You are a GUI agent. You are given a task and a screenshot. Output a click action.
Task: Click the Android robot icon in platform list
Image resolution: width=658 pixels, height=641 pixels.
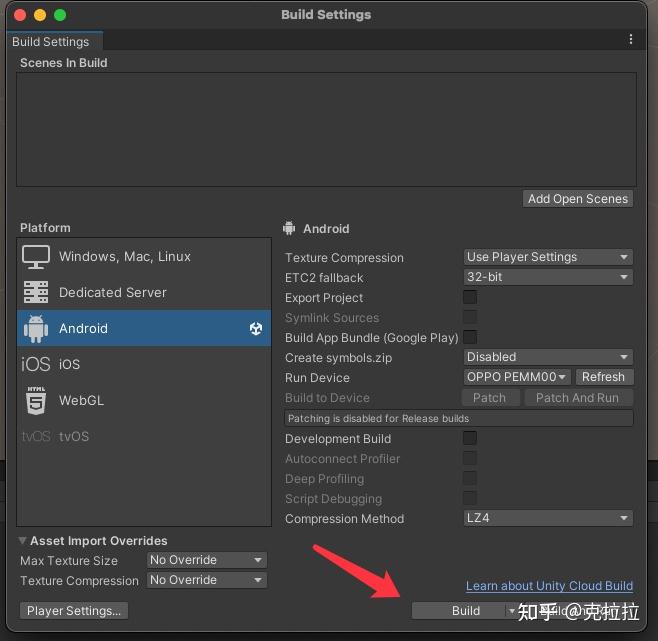(x=36, y=328)
